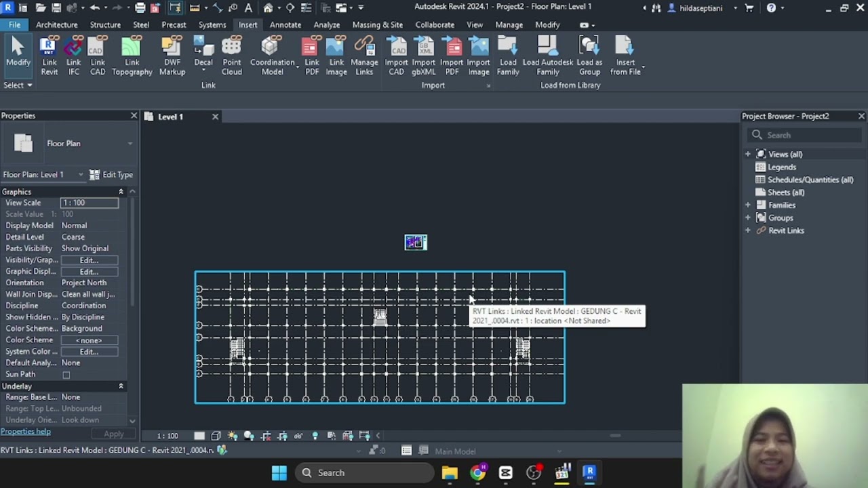Open the Coordination Model dropdown

coord(297,68)
